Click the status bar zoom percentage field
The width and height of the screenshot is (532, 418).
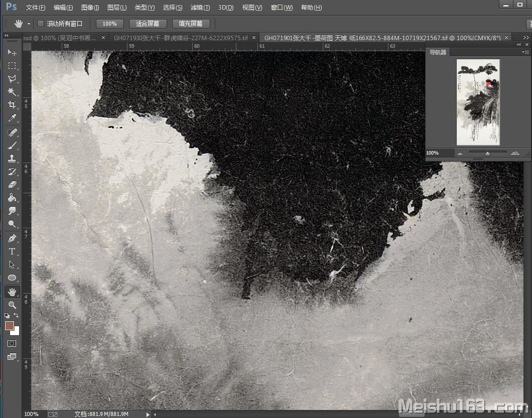click(32, 414)
